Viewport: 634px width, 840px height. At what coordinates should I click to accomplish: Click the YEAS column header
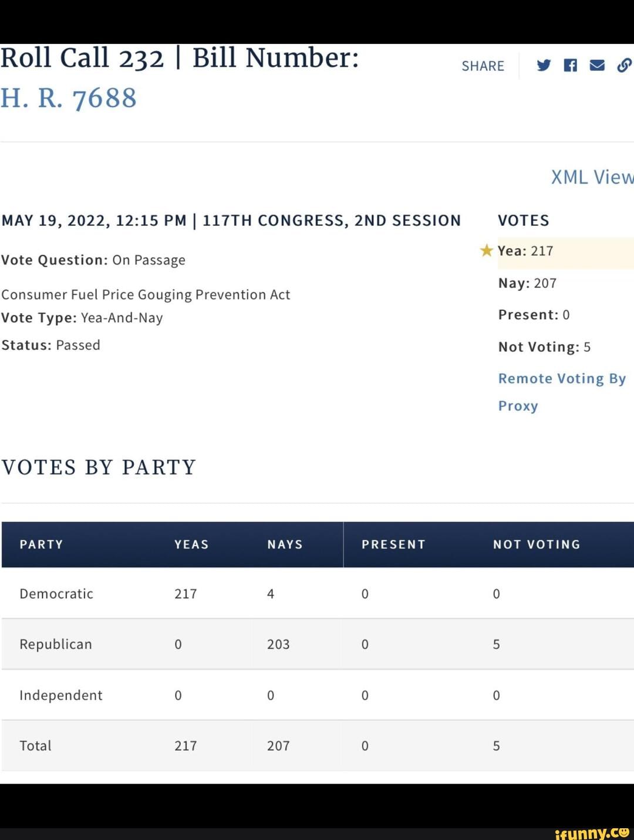191,544
